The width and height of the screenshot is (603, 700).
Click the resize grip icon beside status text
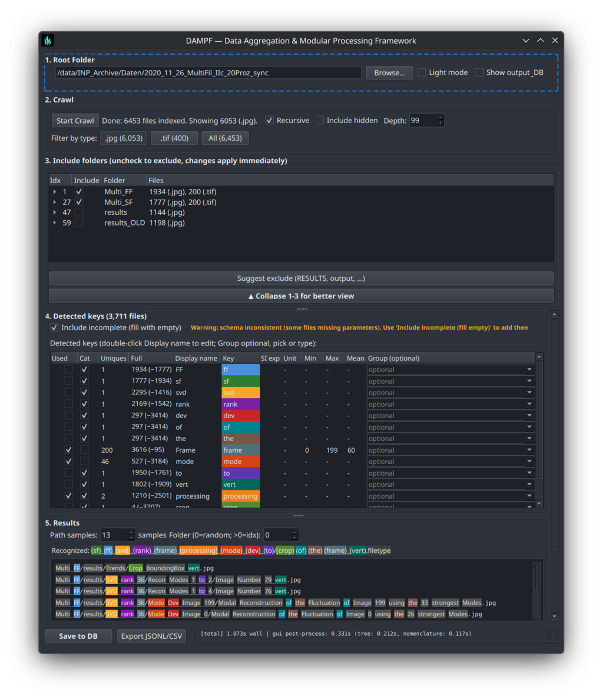[x=552, y=636]
